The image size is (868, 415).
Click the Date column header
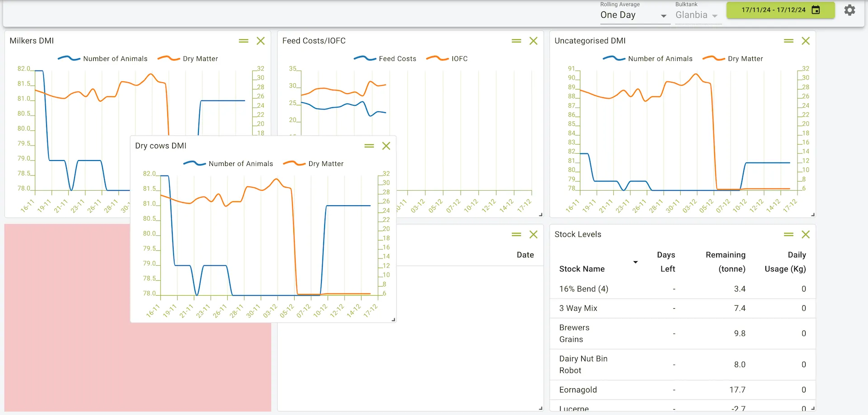tap(525, 255)
